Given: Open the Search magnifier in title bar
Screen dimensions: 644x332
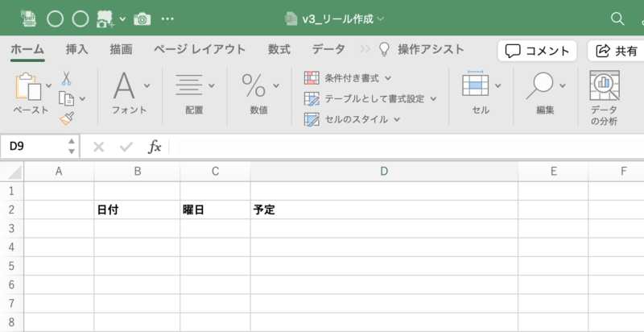Looking at the screenshot, I should coord(617,19).
